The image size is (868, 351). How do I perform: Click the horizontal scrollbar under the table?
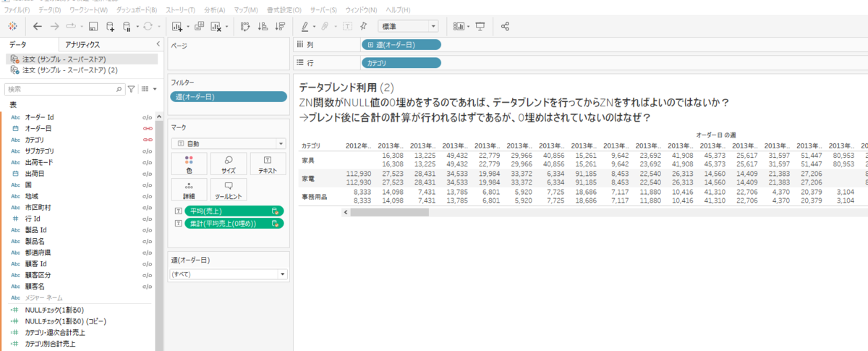point(389,212)
